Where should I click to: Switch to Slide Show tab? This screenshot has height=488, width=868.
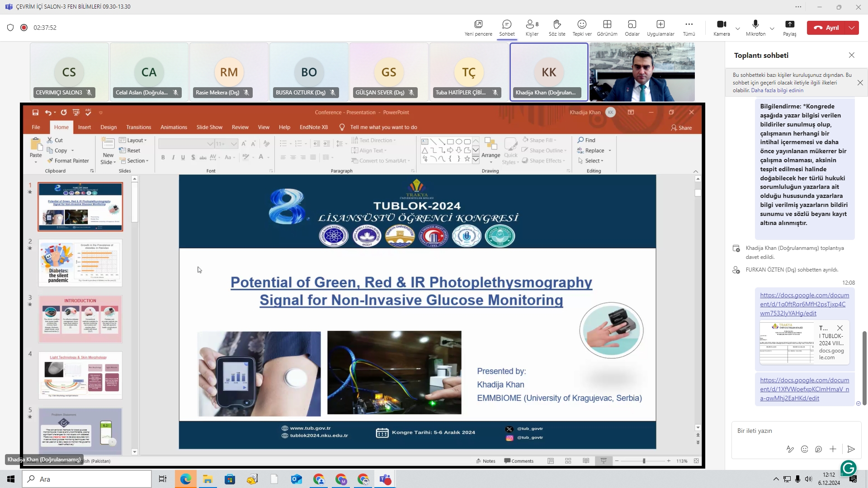coord(209,127)
